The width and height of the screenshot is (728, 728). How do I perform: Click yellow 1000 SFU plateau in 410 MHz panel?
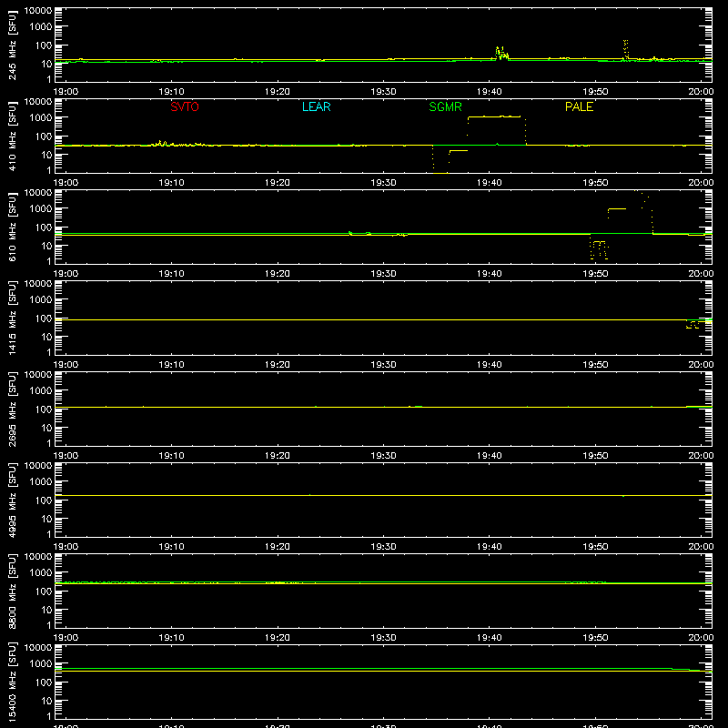click(x=494, y=116)
